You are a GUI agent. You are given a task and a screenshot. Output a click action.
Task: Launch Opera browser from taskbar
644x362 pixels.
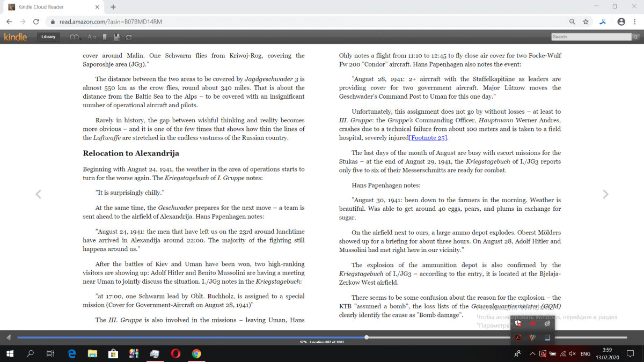pyautogui.click(x=175, y=353)
